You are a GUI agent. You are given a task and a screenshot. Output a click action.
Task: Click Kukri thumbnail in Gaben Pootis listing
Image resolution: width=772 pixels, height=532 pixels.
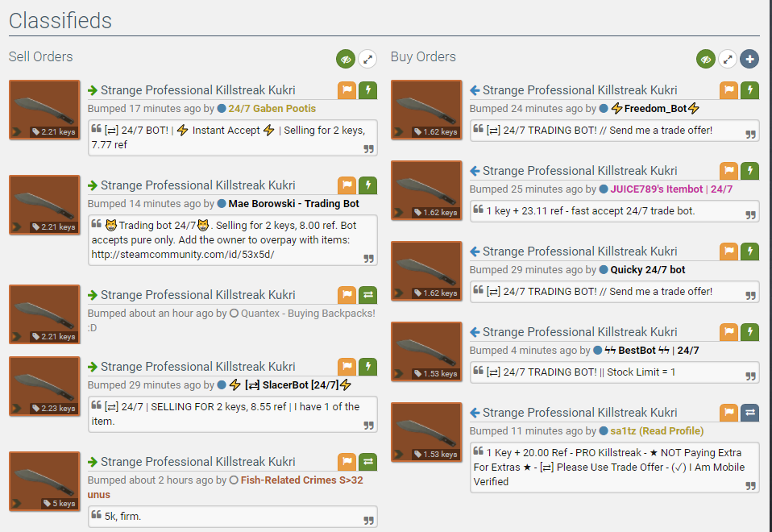(x=44, y=110)
